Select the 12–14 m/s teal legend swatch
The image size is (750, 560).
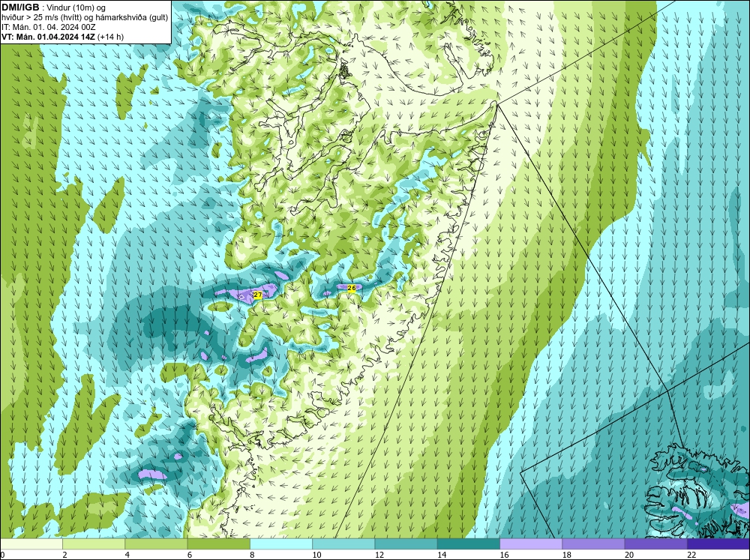tap(406, 544)
